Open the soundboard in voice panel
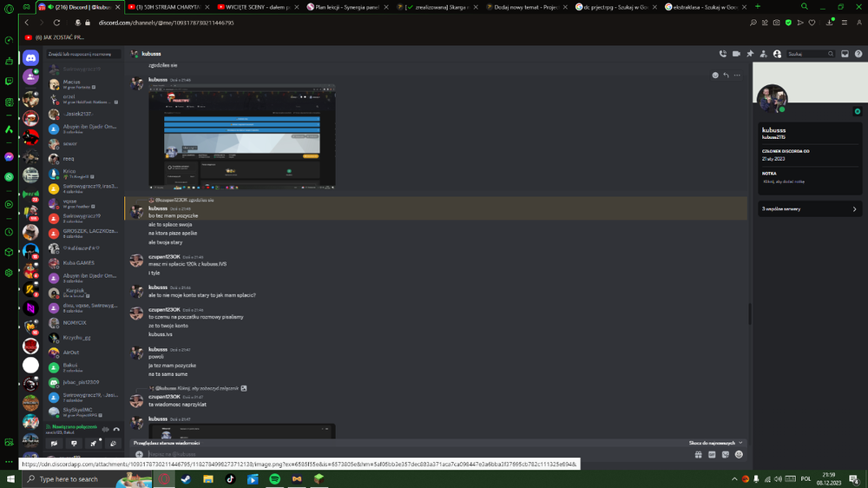 tap(113, 443)
